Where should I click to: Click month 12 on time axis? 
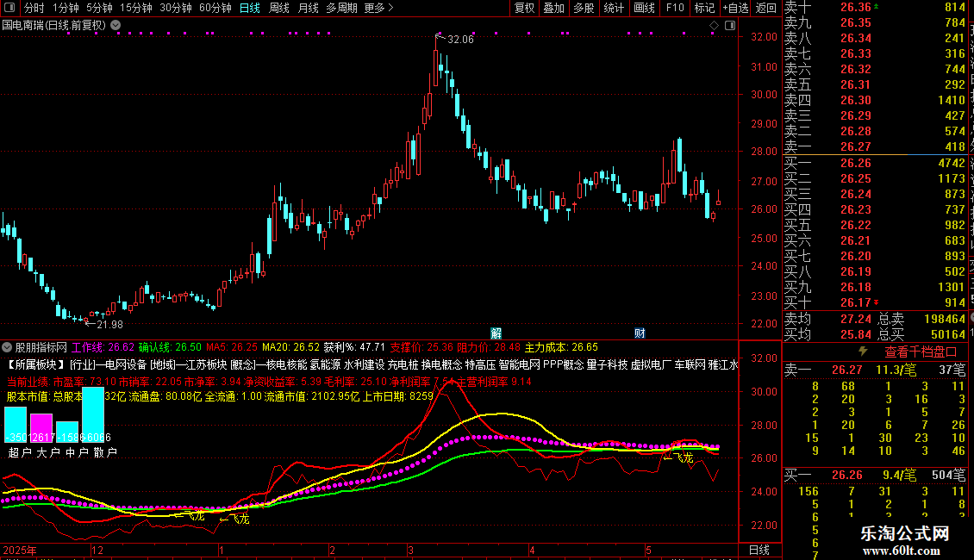(97, 550)
